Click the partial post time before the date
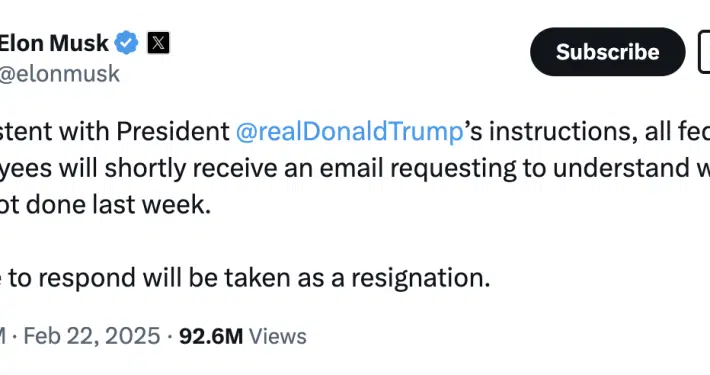Screen dimensions: 710x375 (3, 337)
